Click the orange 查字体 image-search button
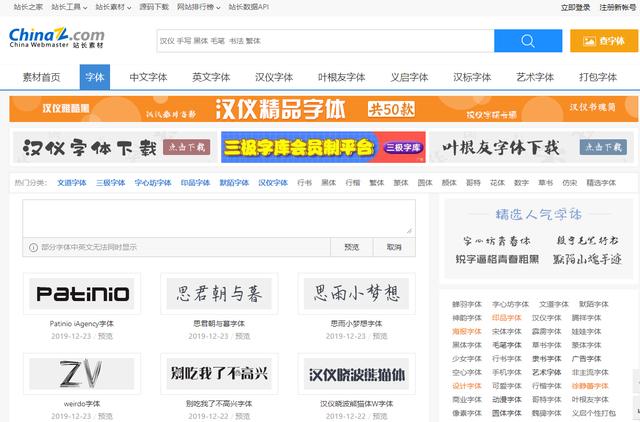The width and height of the screenshot is (640, 422). pos(604,41)
